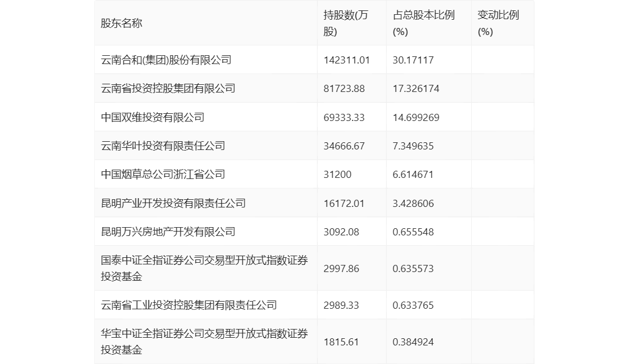The height and width of the screenshot is (364, 629).
Task: Select the percentage 3.428606
Action: pos(413,203)
